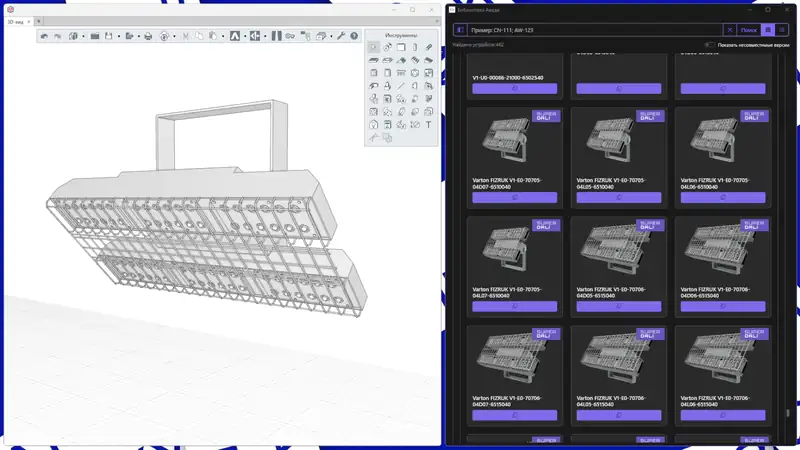Click the paste clipboard icon

213,36
